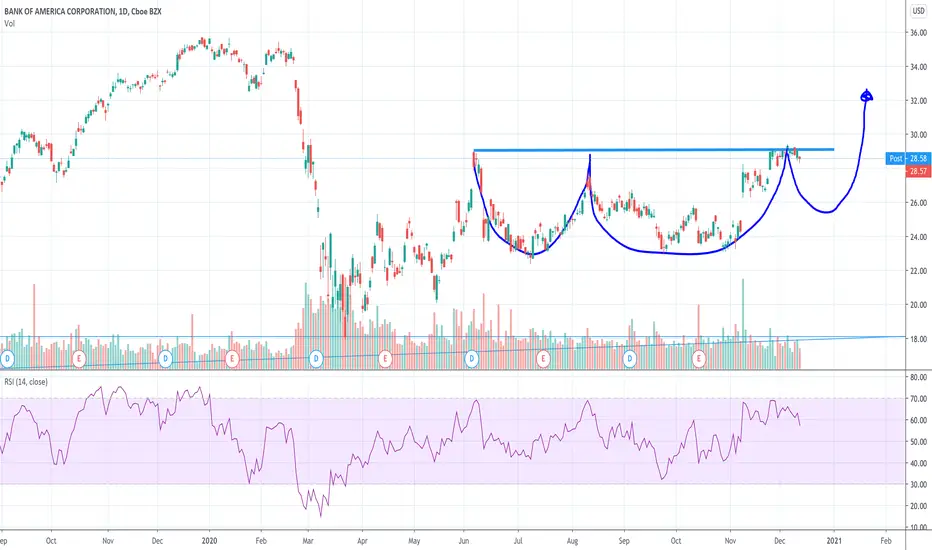932x550 pixels.
Task: Open the dividend marker at early June
Action: tap(472, 359)
